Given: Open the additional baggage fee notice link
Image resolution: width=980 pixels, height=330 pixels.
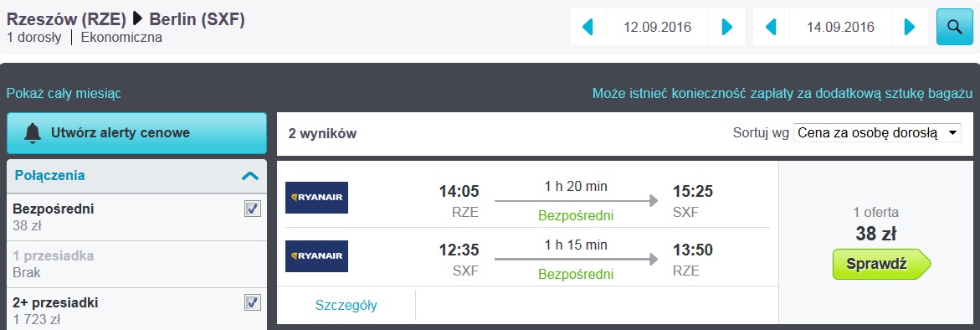Looking at the screenshot, I should tap(782, 94).
